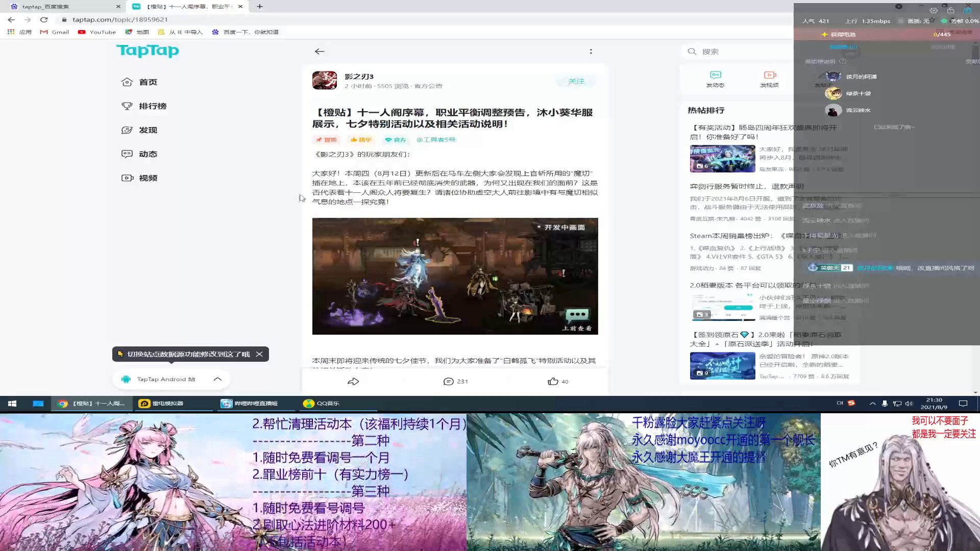Screen dimensions: 980x551
Task: Open QQ音乐 in taskbar
Action: point(337,403)
